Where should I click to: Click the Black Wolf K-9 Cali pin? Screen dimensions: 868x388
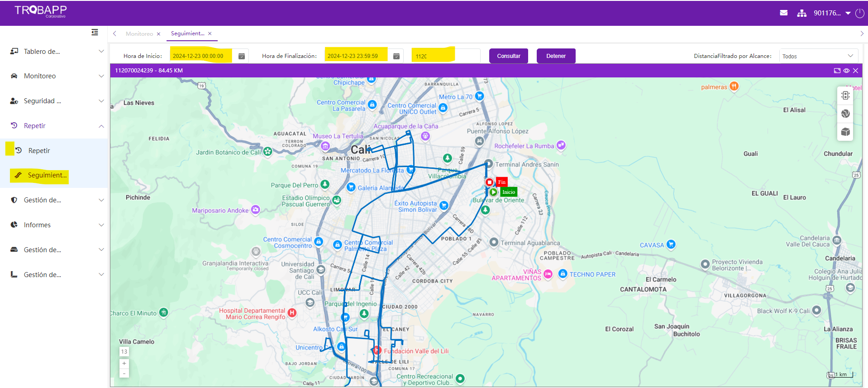816,311
